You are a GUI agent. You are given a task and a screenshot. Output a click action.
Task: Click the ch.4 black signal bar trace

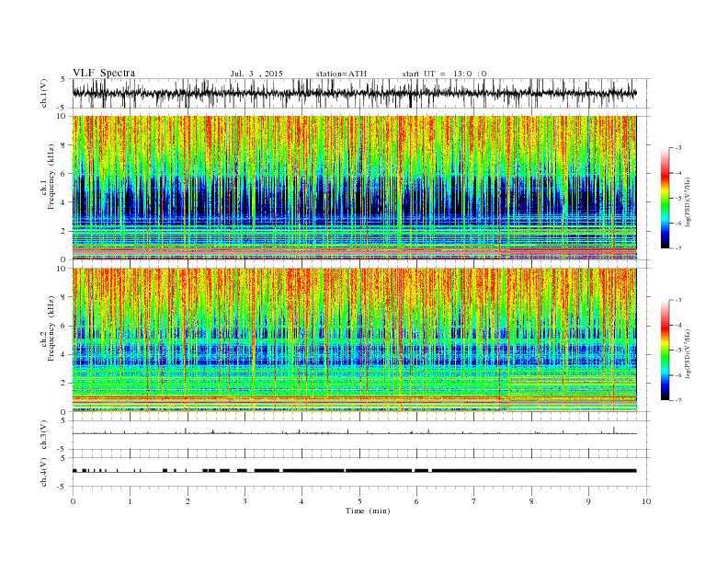(354, 471)
